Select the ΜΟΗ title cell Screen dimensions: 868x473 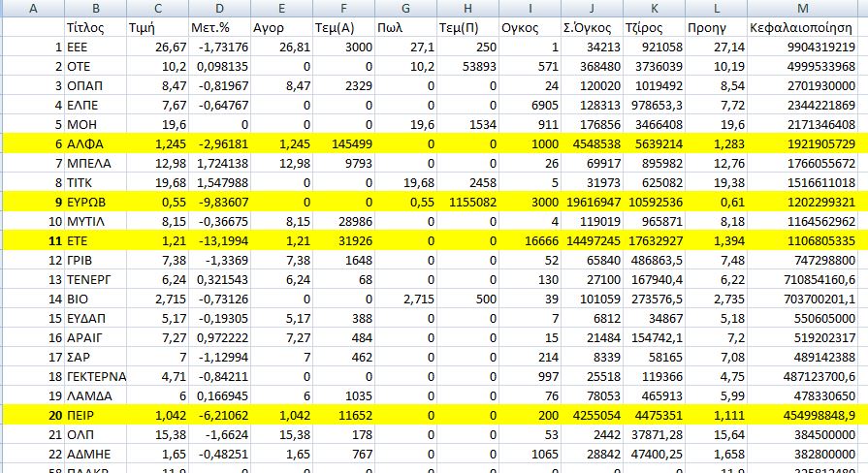(96, 124)
